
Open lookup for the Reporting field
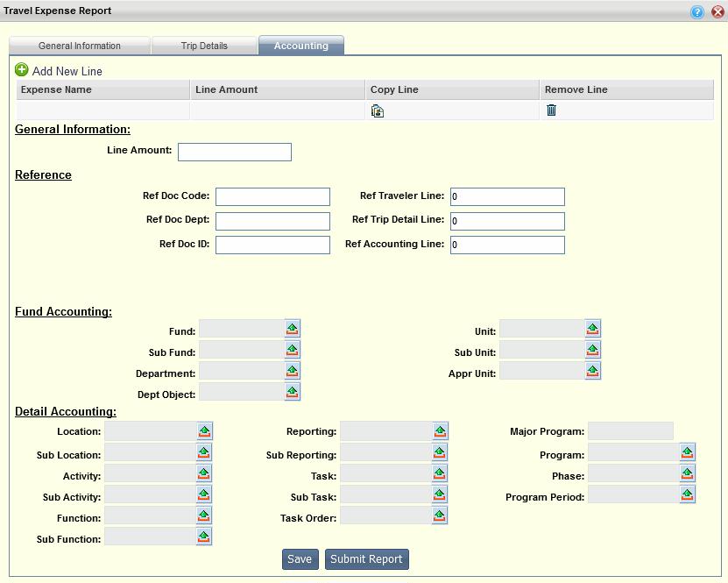click(x=440, y=431)
